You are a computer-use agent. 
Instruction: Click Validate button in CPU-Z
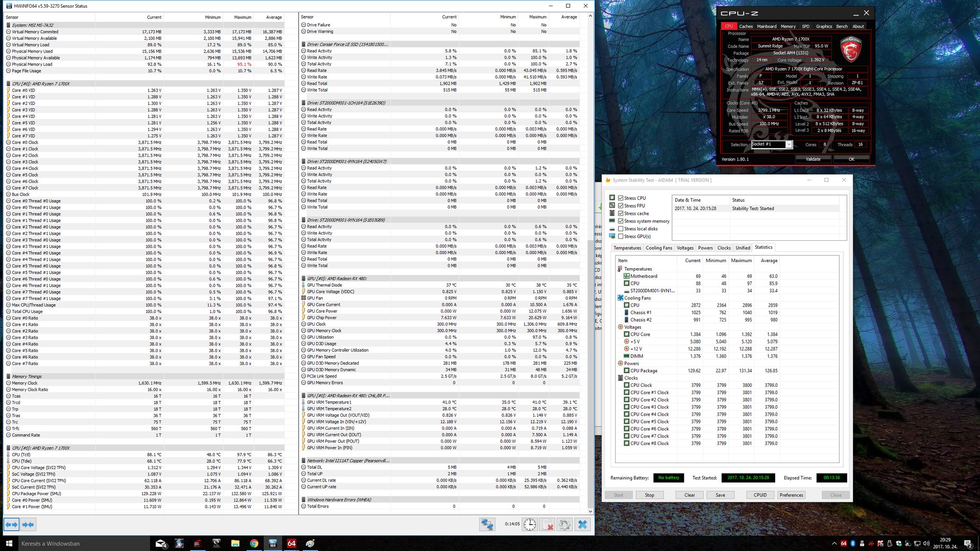(x=813, y=159)
